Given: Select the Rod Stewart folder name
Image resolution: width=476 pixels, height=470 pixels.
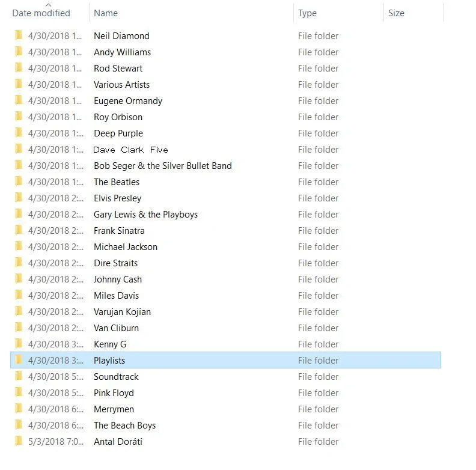Looking at the screenshot, I should pyautogui.click(x=118, y=69).
